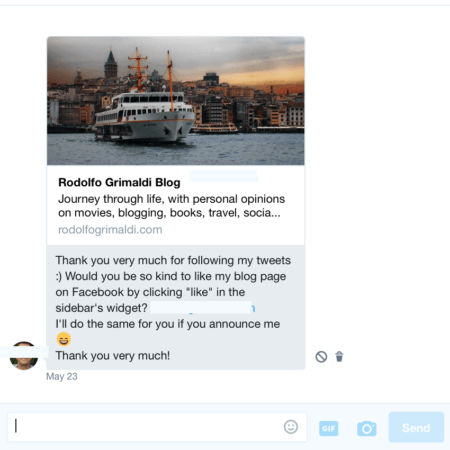Click the "on Facebook by clicking" message line
This screenshot has width=450, height=450.
click(150, 292)
